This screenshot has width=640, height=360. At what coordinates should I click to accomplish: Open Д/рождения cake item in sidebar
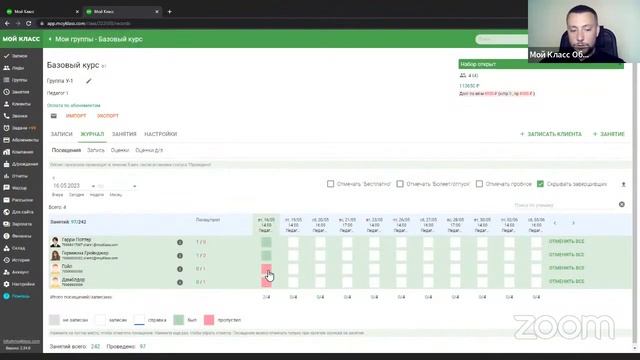21,164
